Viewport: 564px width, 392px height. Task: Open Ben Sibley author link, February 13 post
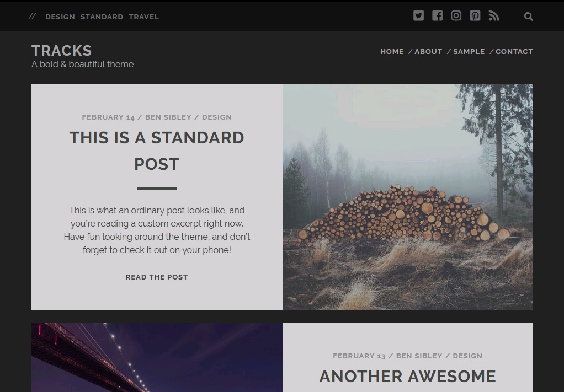click(419, 356)
